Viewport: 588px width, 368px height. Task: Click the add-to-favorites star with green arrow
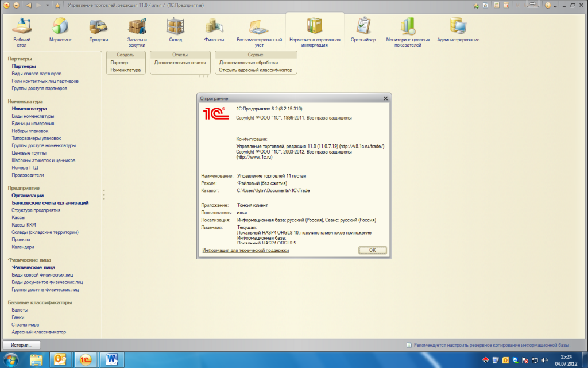(x=476, y=5)
